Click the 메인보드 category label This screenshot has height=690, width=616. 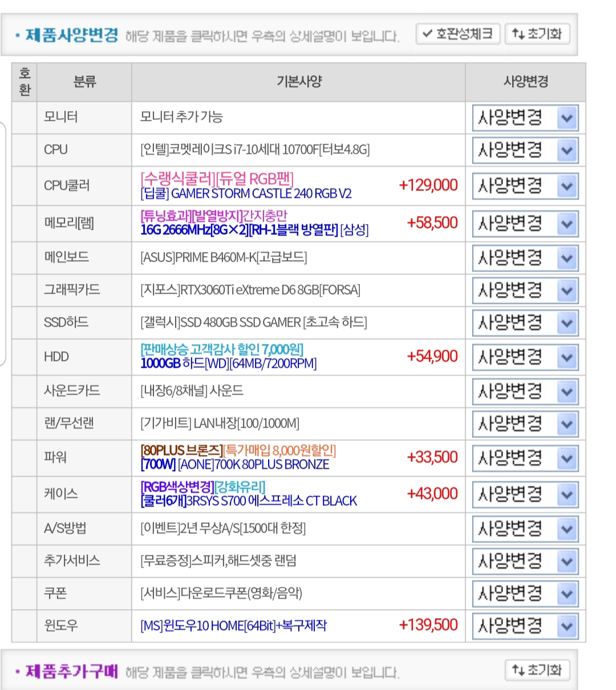pyautogui.click(x=66, y=257)
